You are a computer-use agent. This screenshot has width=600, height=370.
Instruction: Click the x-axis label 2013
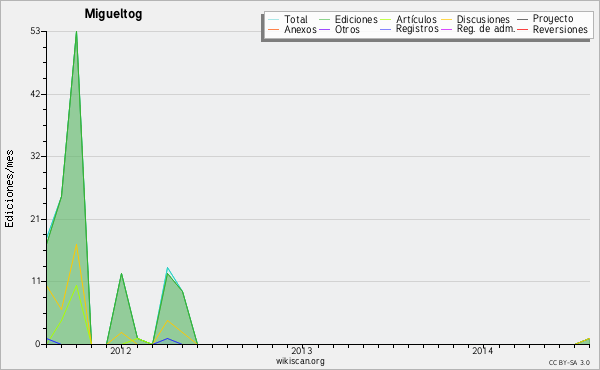(x=302, y=350)
